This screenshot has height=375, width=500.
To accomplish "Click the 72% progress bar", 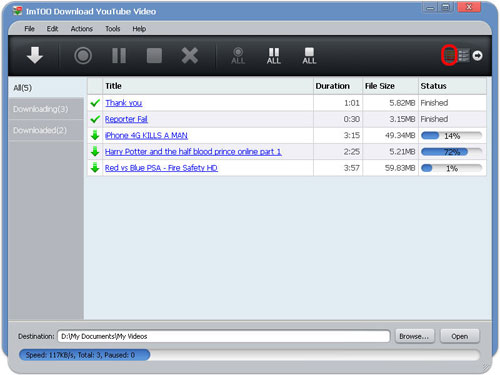I will tap(451, 152).
